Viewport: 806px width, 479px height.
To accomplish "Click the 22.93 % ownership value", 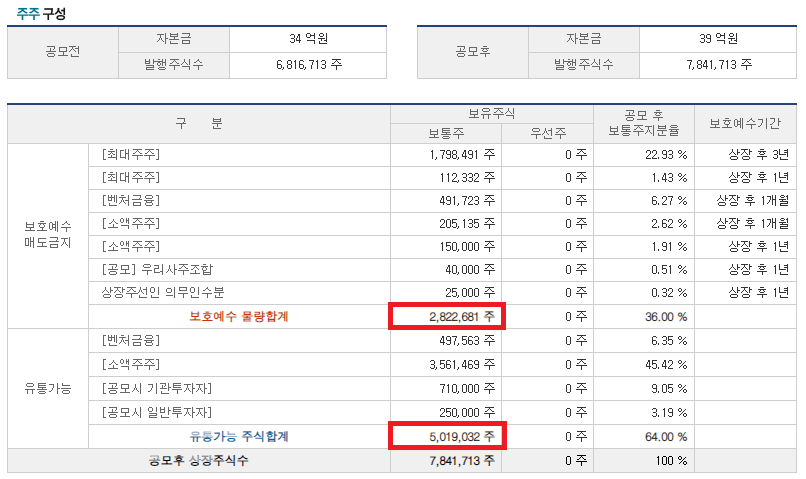I will point(666,155).
